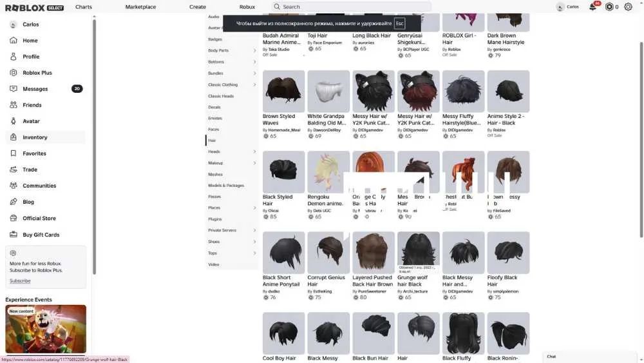
Task: Click the White Grandpa Balding thumbnail
Action: 328,91
